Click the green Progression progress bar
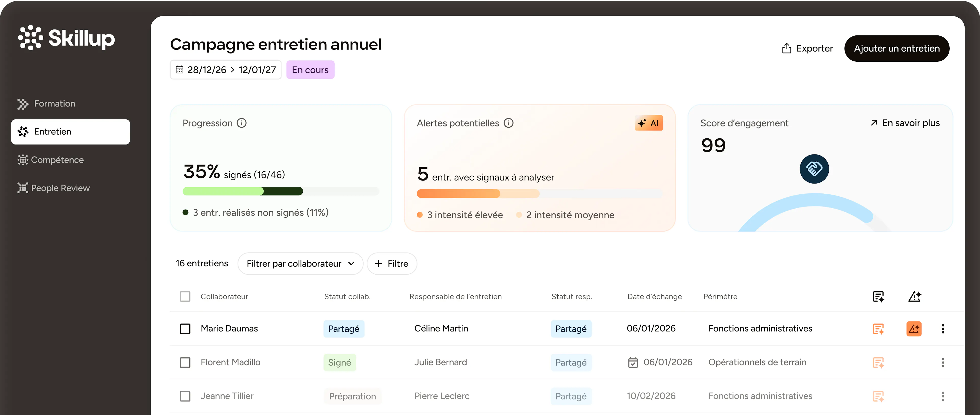Screen dimensions: 980x415 281,191
